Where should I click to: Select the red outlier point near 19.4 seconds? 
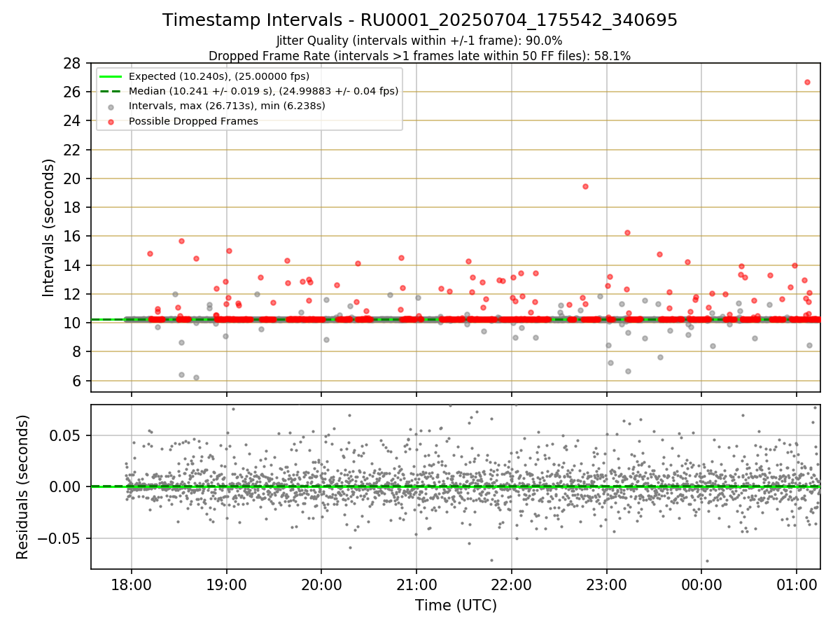[x=585, y=186]
